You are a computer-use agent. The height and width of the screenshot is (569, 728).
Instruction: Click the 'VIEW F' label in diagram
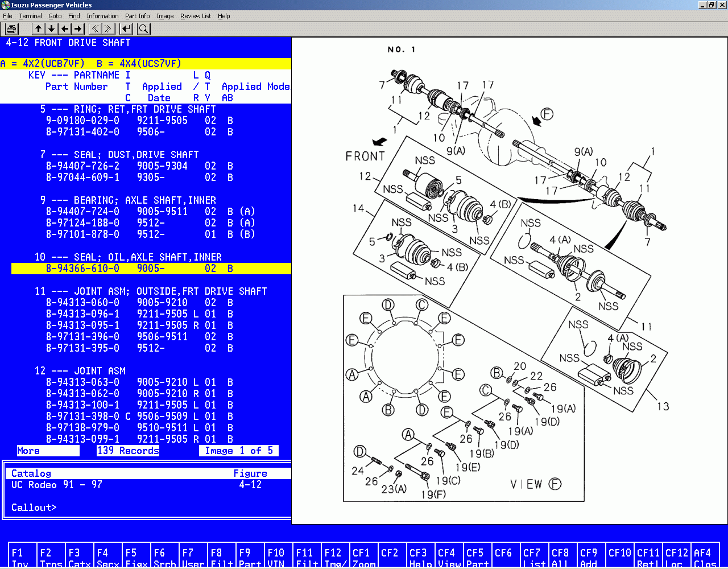pyautogui.click(x=536, y=484)
